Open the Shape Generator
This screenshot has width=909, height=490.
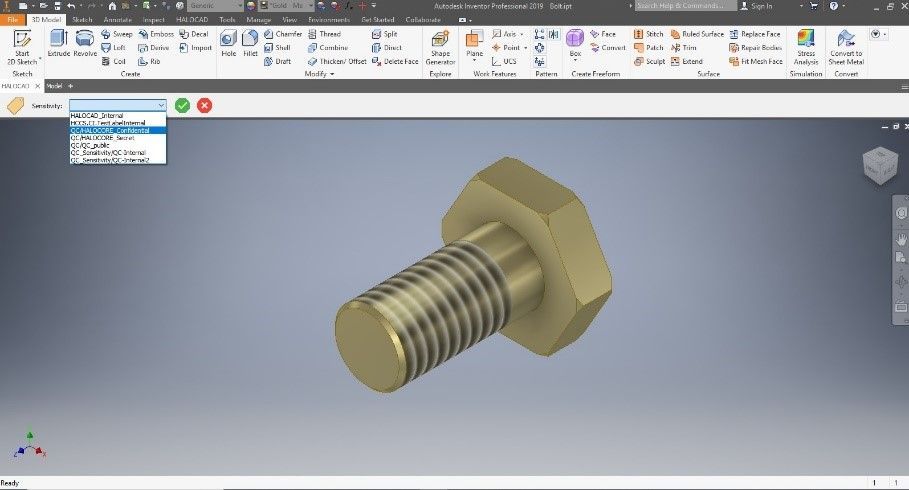tap(440, 48)
